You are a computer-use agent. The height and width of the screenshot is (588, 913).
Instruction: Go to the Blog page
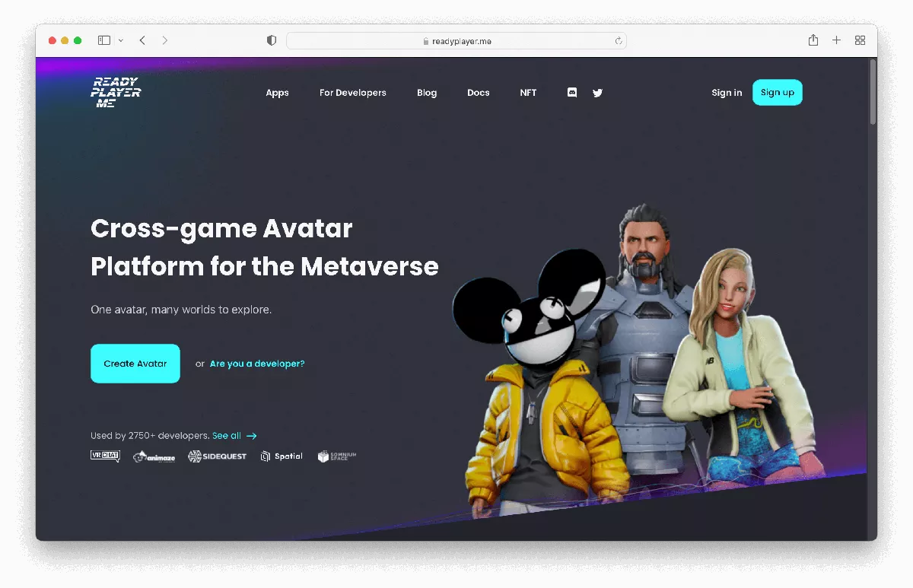pyautogui.click(x=427, y=93)
